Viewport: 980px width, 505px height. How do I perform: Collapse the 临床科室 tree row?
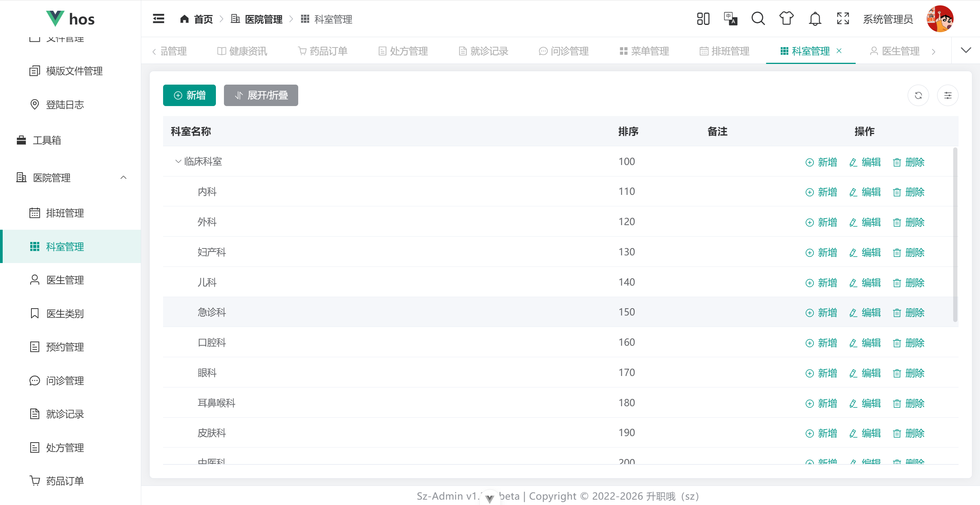click(x=178, y=162)
